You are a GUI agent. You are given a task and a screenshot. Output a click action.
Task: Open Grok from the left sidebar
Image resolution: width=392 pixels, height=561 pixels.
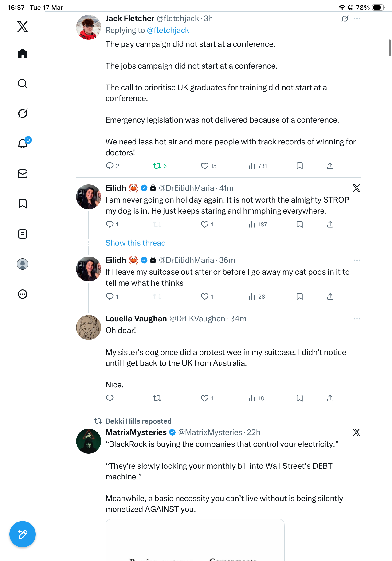pos(23,113)
